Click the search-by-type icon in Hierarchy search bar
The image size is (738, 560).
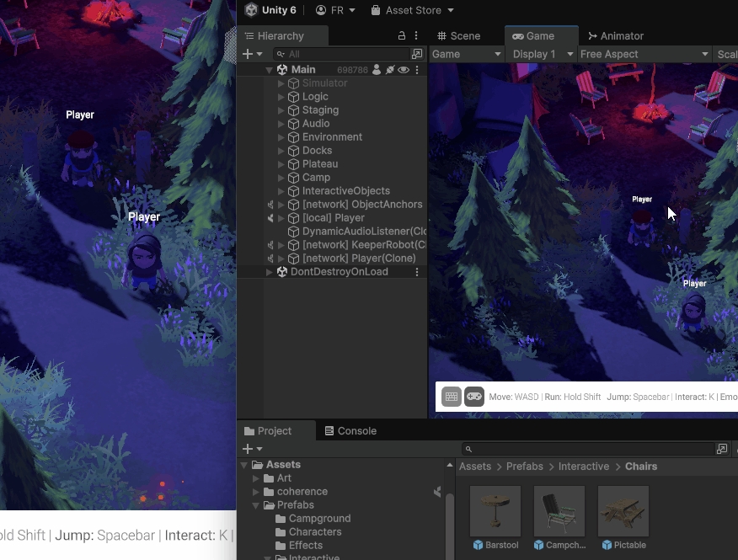pos(417,54)
